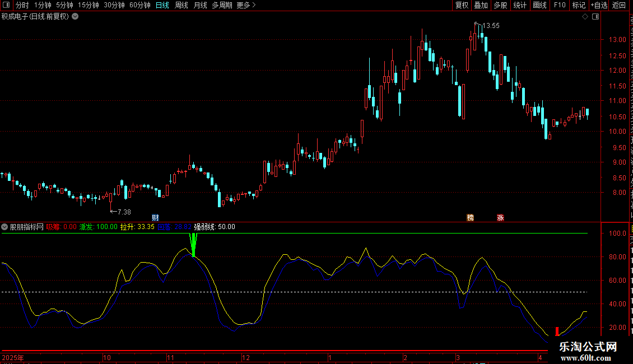Click the 涨 limit-up marker icon
This screenshot has width=633, height=364.
(501, 217)
